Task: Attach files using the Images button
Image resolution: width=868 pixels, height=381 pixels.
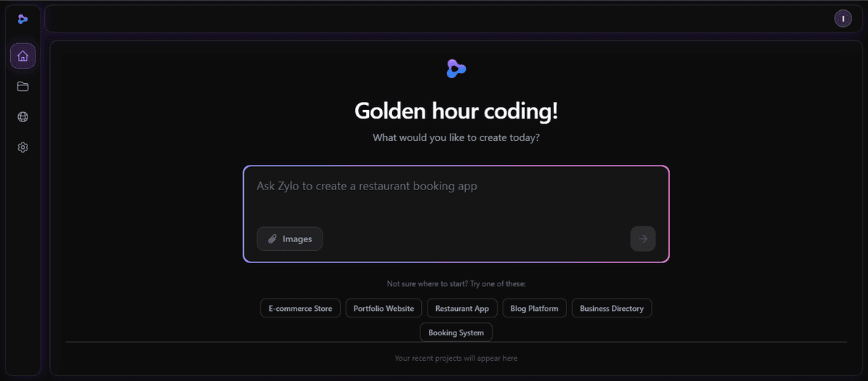Action: tap(289, 239)
